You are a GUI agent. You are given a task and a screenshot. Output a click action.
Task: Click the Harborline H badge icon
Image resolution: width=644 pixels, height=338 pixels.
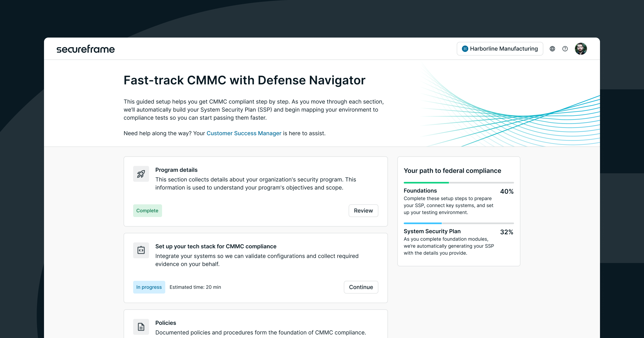pyautogui.click(x=465, y=49)
